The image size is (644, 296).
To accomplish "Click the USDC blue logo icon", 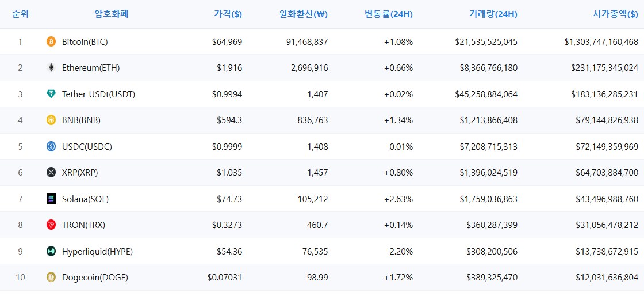I will [51, 146].
